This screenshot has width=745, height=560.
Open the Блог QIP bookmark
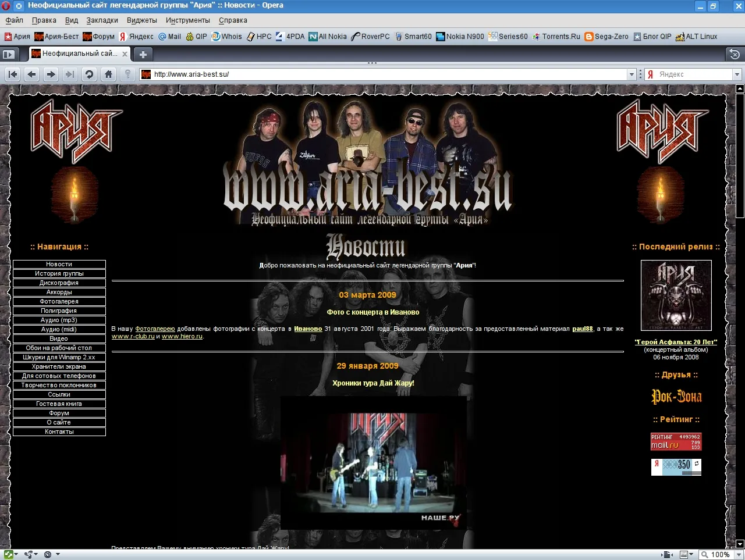tap(652, 37)
